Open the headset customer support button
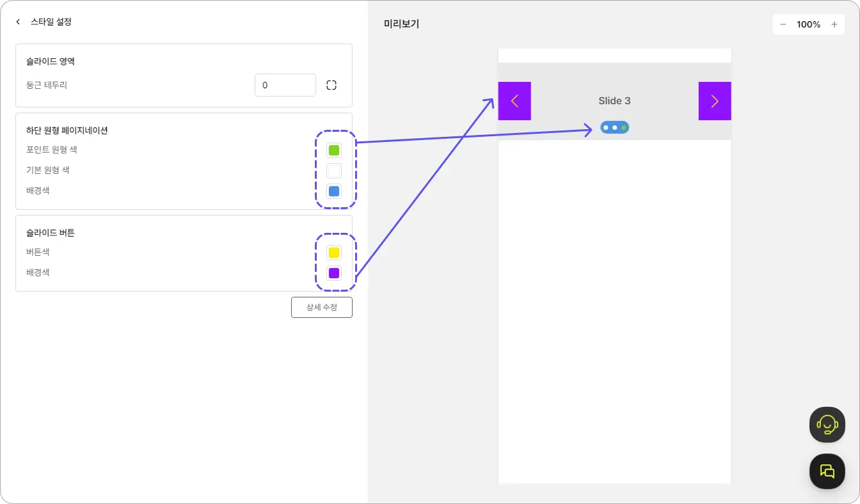 (827, 425)
